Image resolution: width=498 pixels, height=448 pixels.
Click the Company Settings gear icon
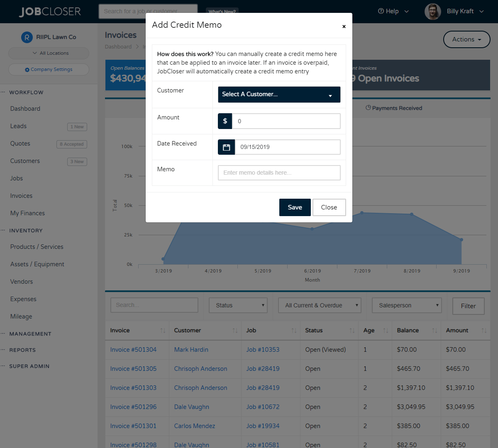[27, 69]
